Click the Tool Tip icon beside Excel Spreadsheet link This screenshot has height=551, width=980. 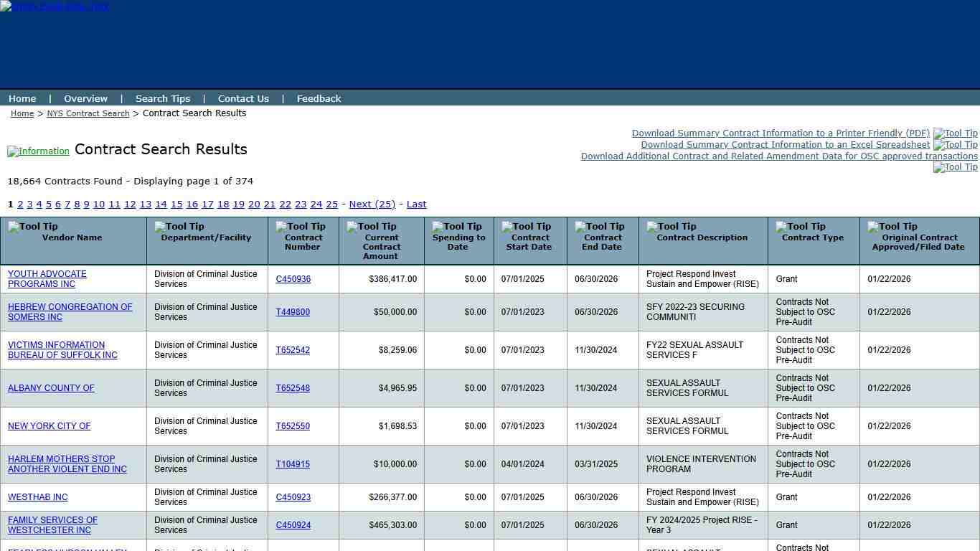pos(955,145)
